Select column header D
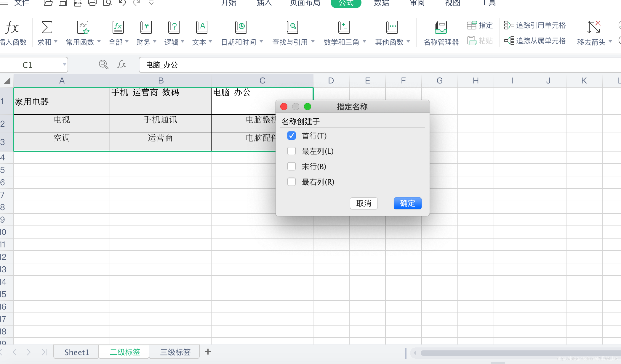Screen dimensions: 621x364 tap(331, 80)
